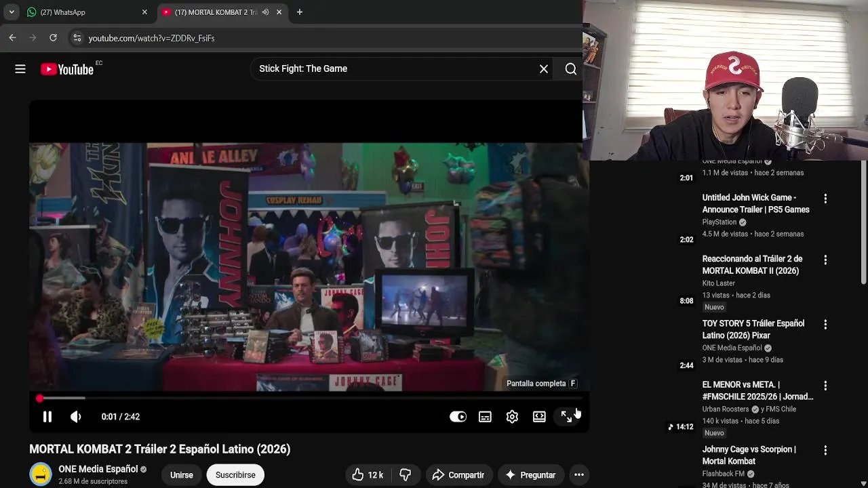
Task: Like the video with thumbs up
Action: 368,475
